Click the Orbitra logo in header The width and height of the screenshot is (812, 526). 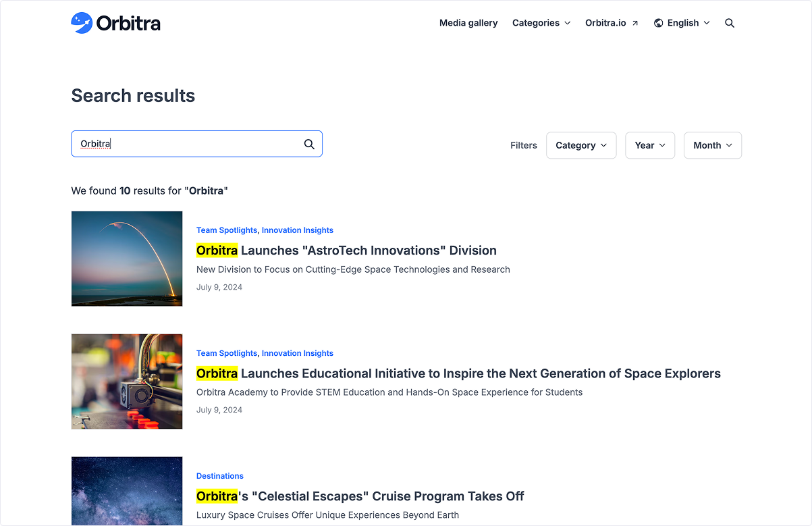pos(115,23)
